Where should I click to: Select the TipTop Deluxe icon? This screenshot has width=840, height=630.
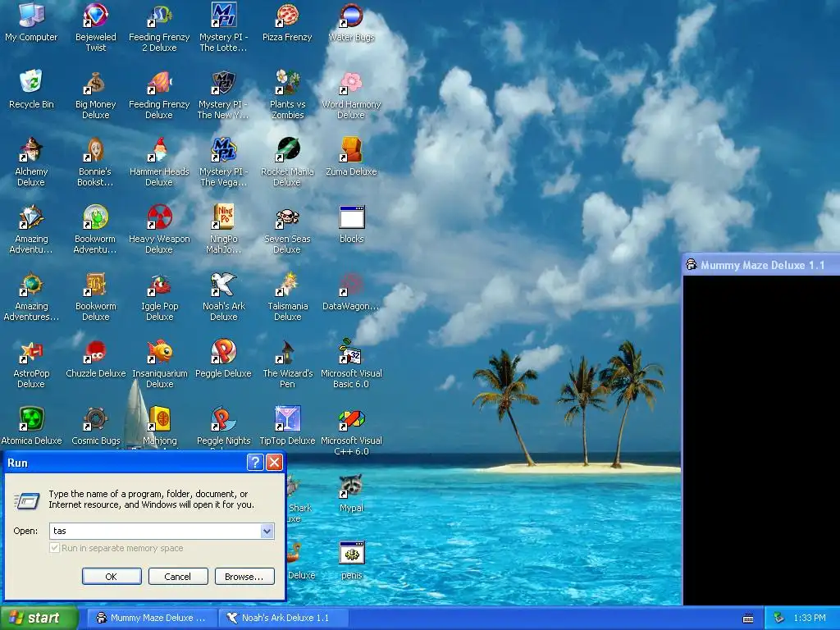tap(287, 427)
